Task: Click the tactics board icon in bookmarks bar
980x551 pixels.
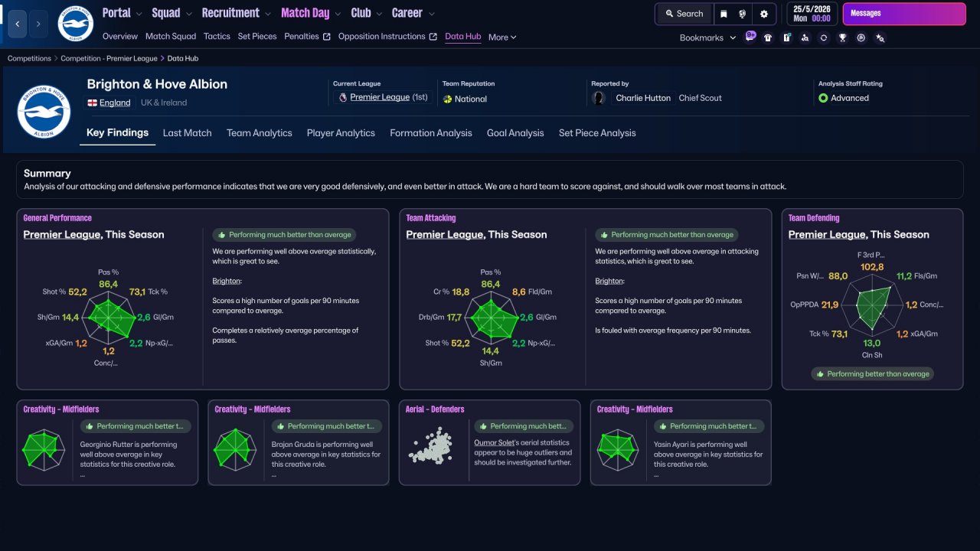Action: point(786,37)
